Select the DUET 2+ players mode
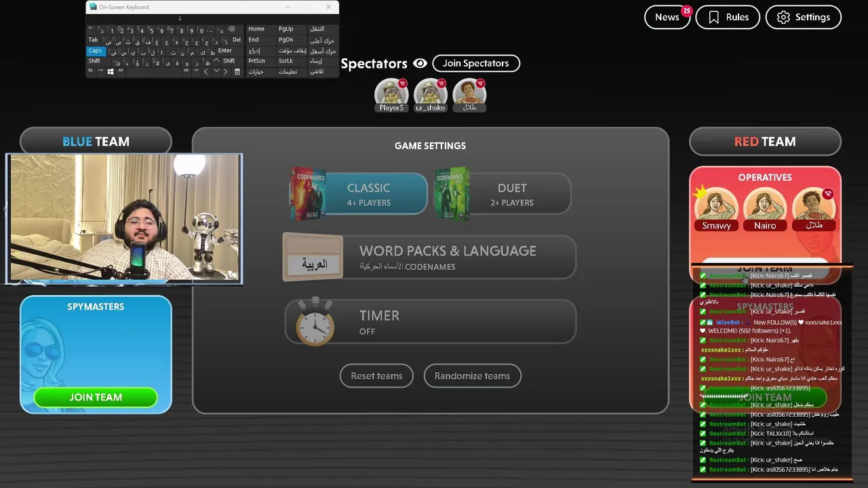This screenshot has width=868, height=488. tap(512, 194)
